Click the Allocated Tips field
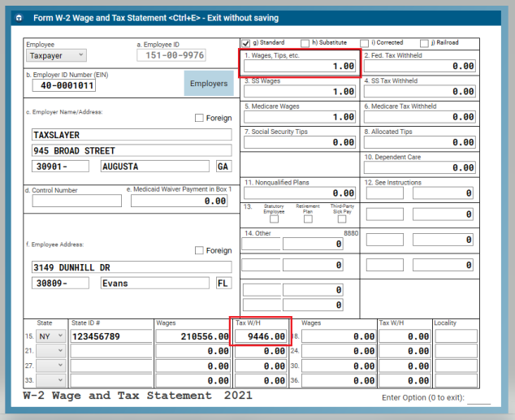The height and width of the screenshot is (420, 515). click(420, 142)
